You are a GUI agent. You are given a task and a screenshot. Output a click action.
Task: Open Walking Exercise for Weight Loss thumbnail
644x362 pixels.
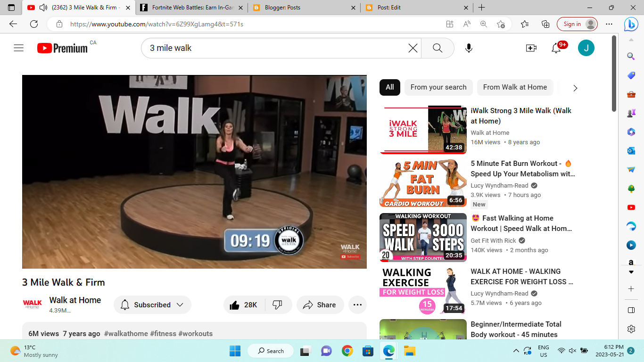423,290
